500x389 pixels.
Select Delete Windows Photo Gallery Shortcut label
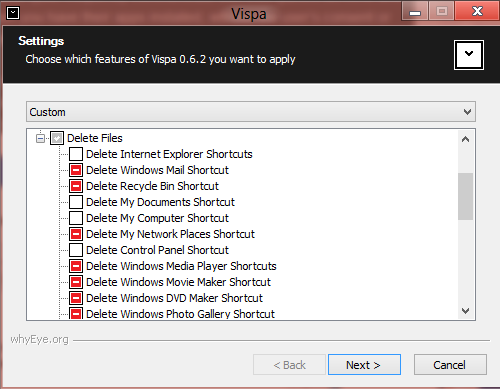[x=180, y=314]
